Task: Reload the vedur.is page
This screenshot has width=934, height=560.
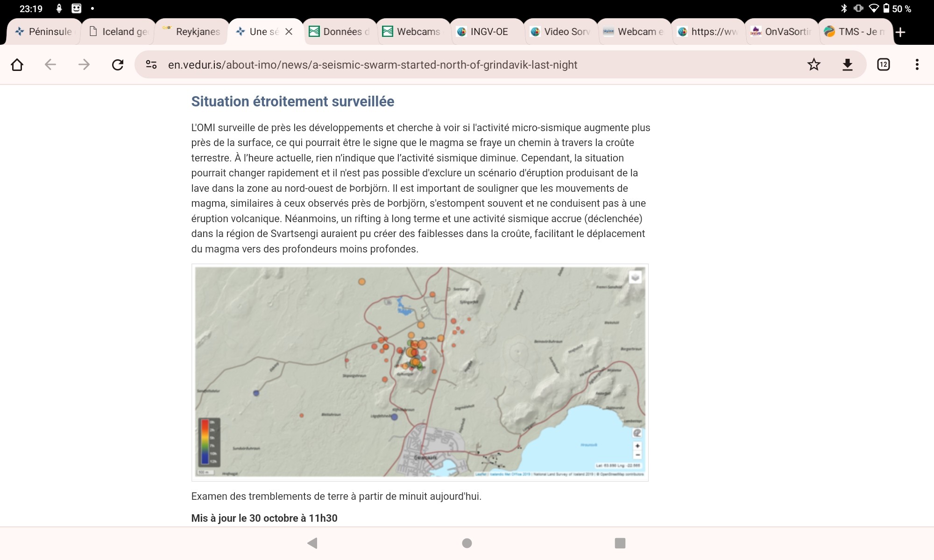Action: 118,64
